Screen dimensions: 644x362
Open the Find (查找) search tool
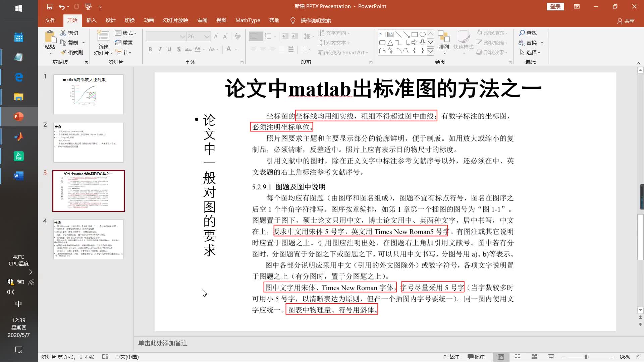click(528, 33)
